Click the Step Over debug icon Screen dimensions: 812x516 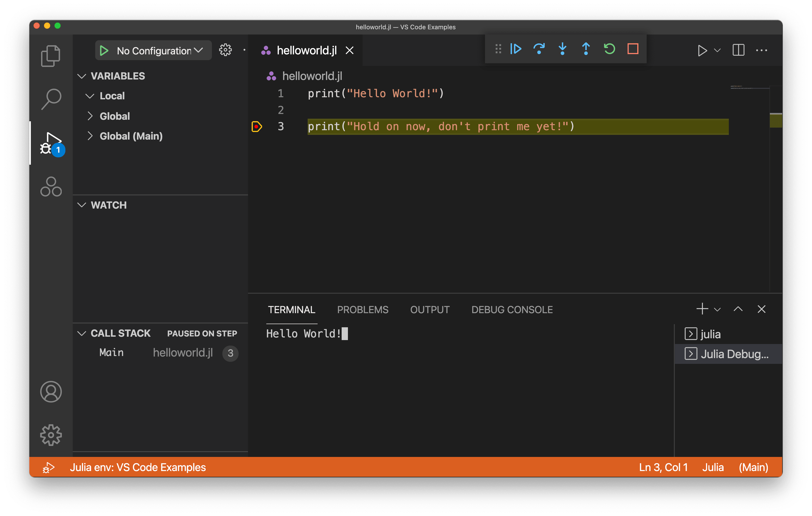[x=538, y=49]
